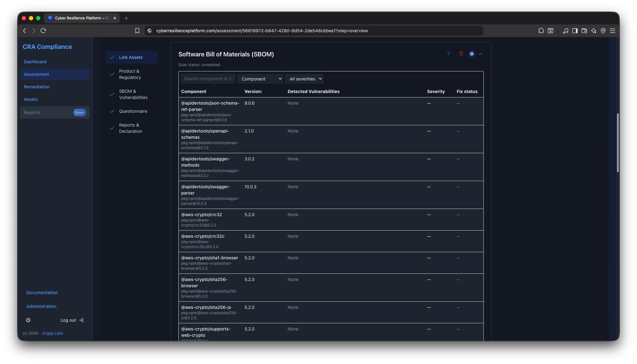Open the SBOM info icon

click(x=472, y=54)
